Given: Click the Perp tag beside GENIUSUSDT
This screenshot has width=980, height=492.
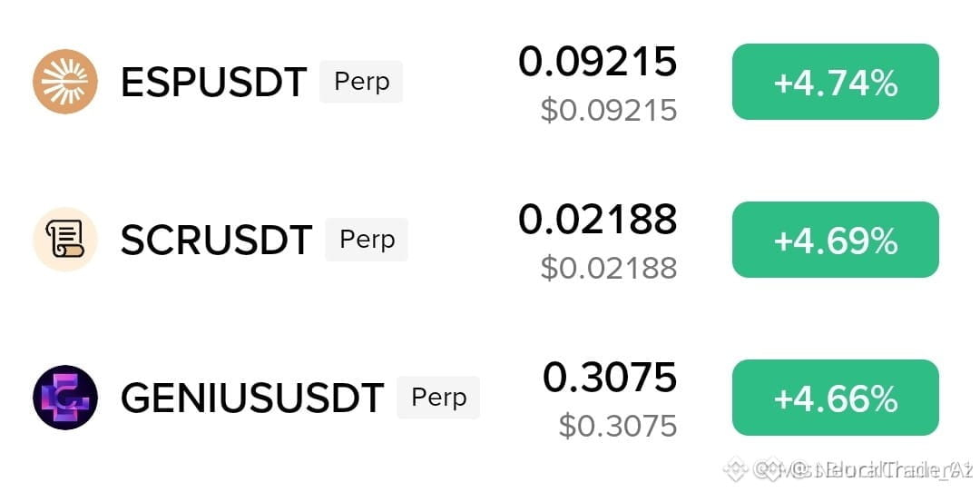Looking at the screenshot, I should [x=438, y=398].
